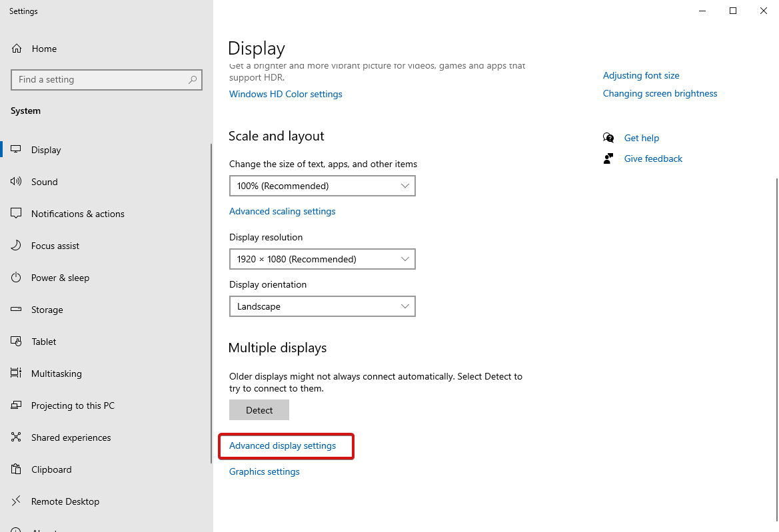Open Focus assist via the moon icon
Viewport: 779px width, 532px height.
(x=16, y=245)
